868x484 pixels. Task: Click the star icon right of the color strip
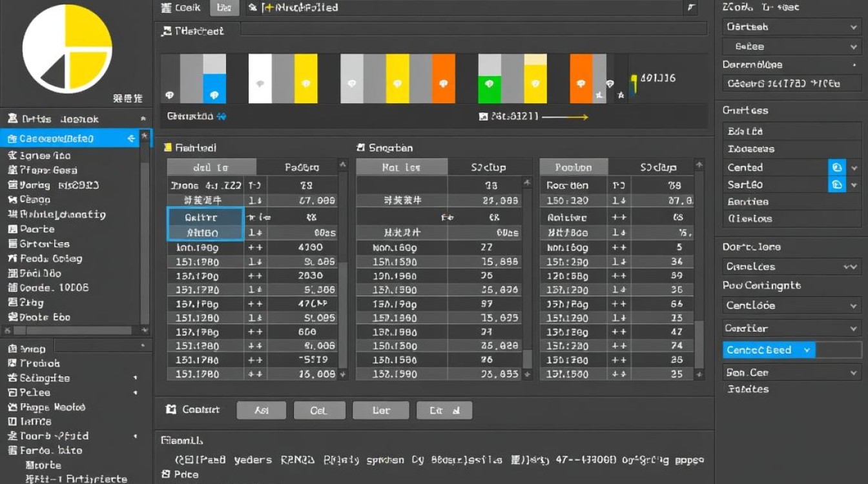621,96
